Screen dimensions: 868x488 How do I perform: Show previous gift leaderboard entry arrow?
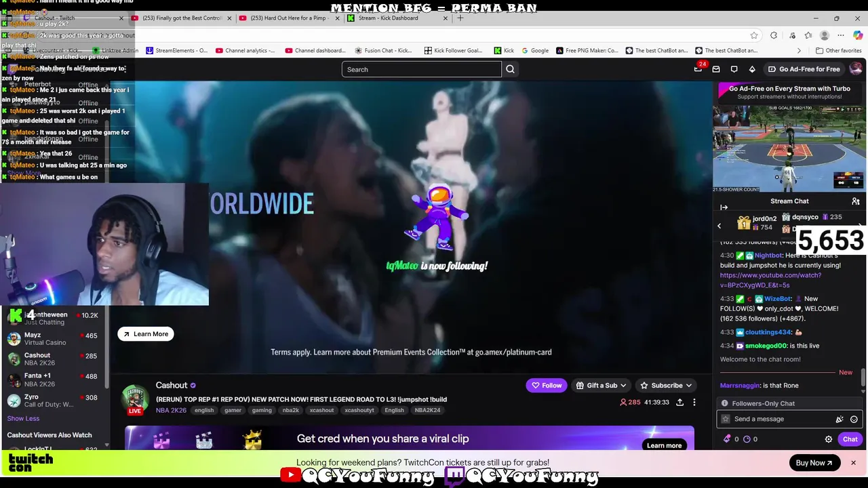[719, 226]
